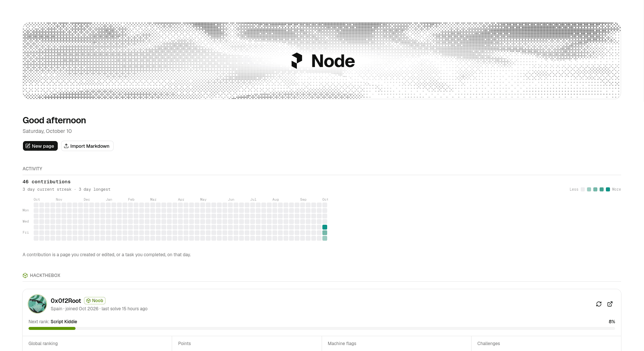Click the HACKTHEBOX section heading text

[45, 275]
